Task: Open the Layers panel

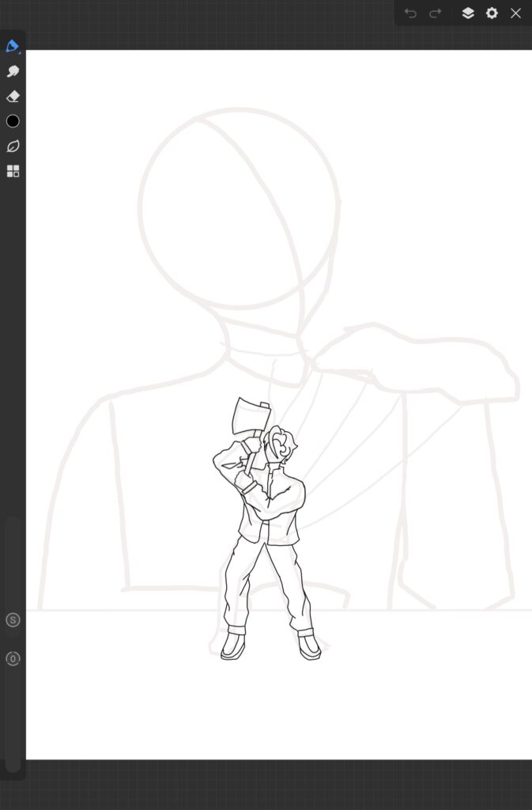Action: click(468, 13)
